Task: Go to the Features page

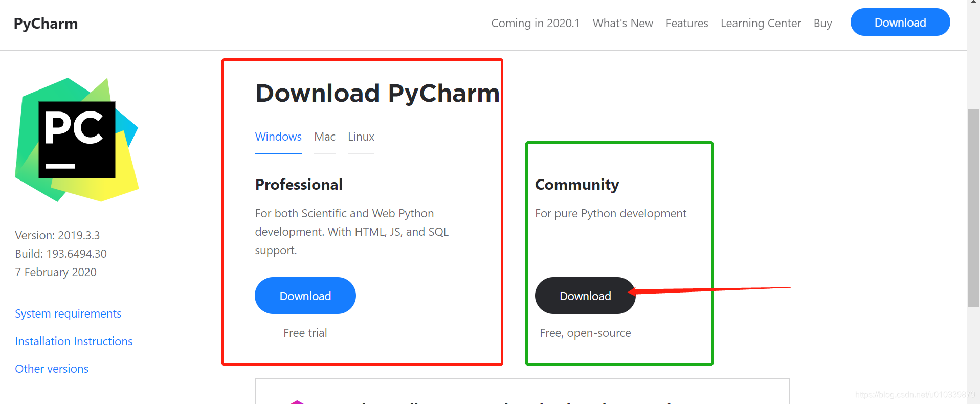Action: tap(687, 23)
